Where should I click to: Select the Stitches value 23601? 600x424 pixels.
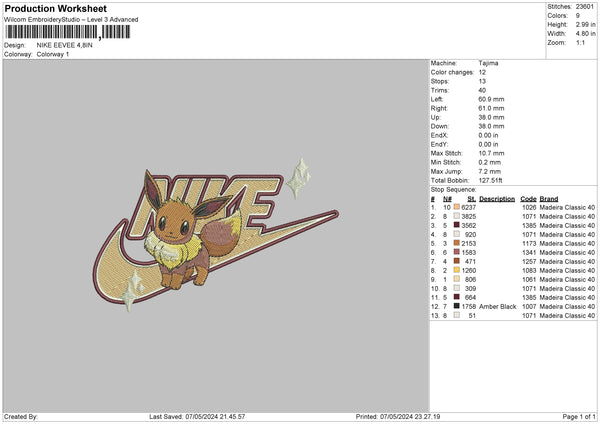point(585,7)
